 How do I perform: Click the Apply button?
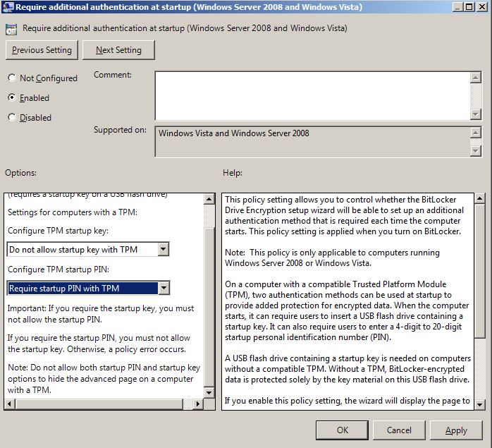[456, 430]
